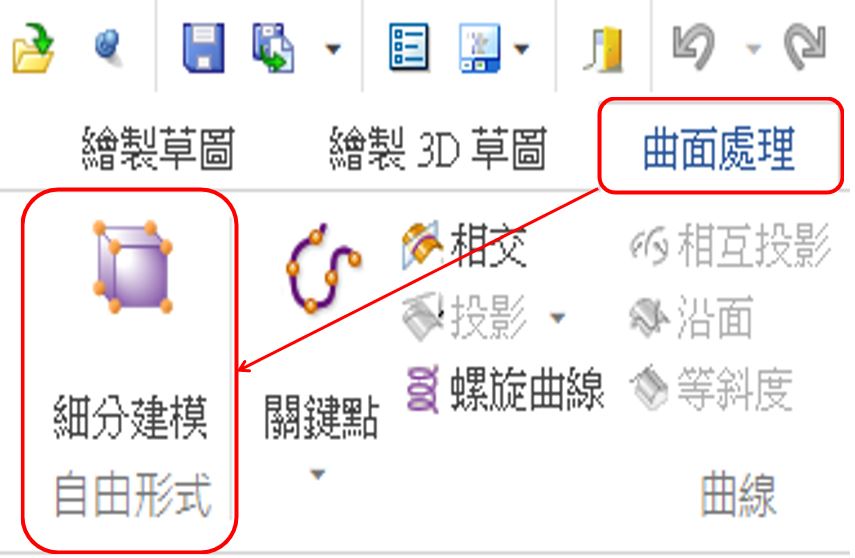
Task: Click the blue floppy Save icon
Action: pos(203,48)
